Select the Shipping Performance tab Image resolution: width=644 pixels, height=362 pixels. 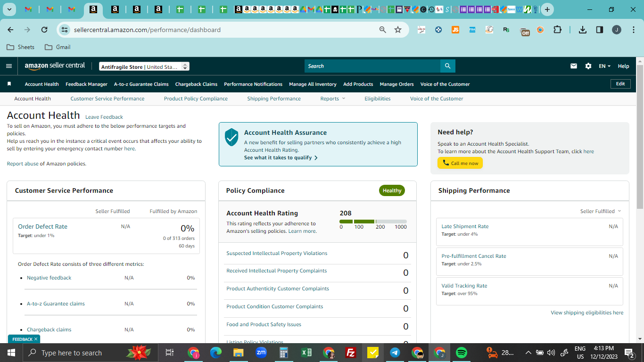[274, 99]
